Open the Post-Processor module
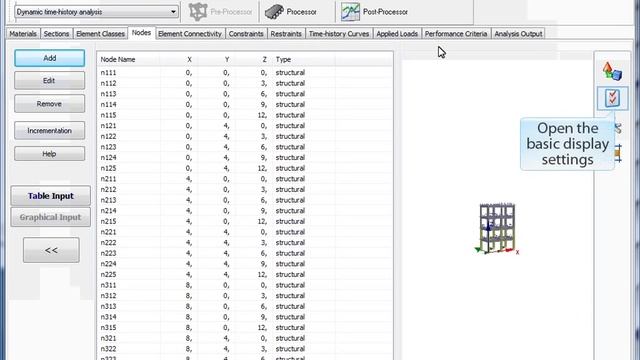Screen dimensions: 640x360 coord(375,12)
